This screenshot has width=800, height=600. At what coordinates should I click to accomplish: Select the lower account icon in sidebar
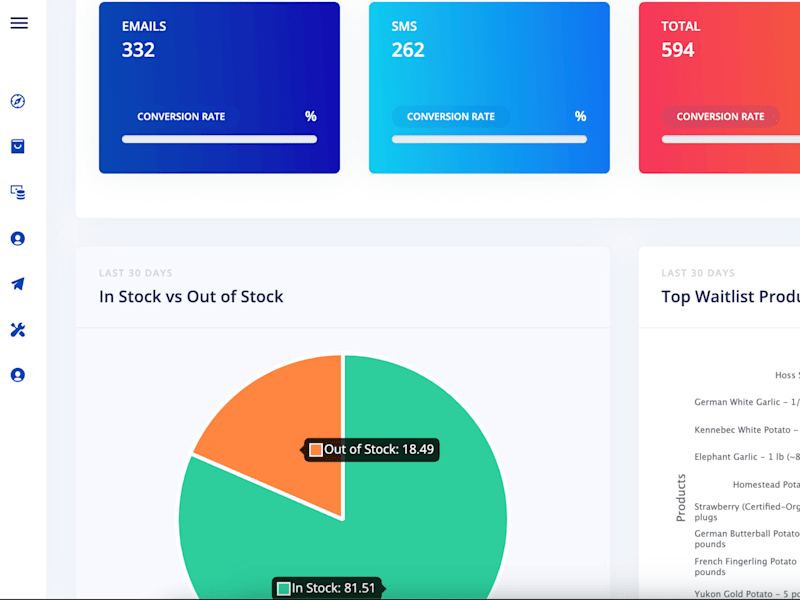point(18,375)
